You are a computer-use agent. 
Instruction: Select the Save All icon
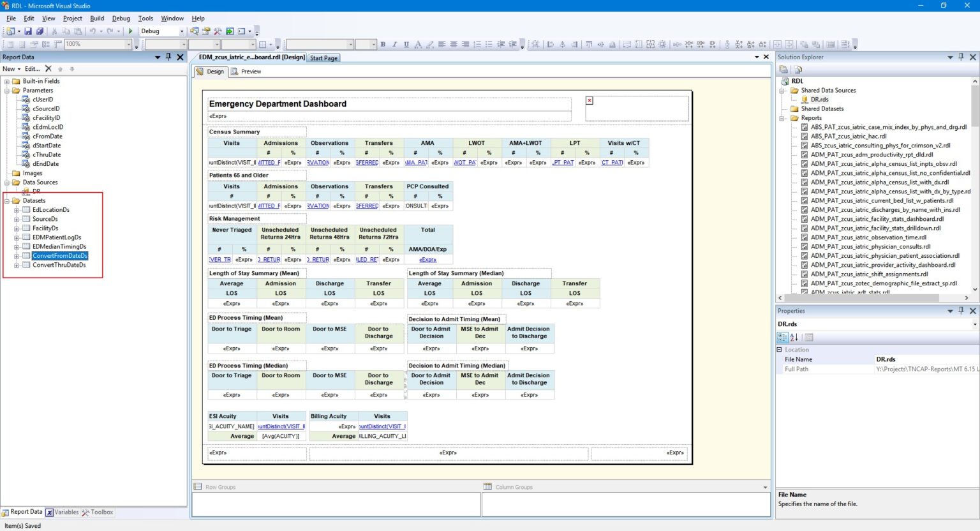click(x=40, y=31)
